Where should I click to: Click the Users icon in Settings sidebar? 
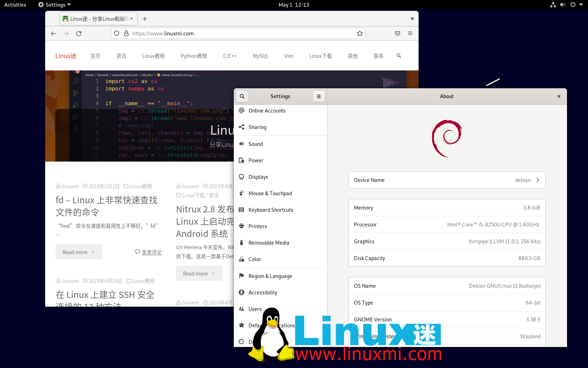point(241,309)
